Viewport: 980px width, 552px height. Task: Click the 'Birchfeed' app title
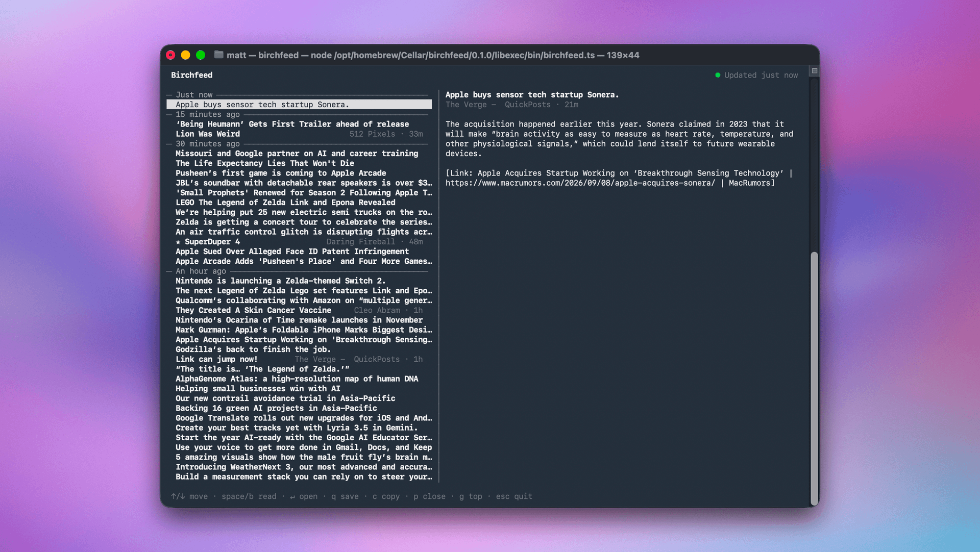[x=192, y=75]
